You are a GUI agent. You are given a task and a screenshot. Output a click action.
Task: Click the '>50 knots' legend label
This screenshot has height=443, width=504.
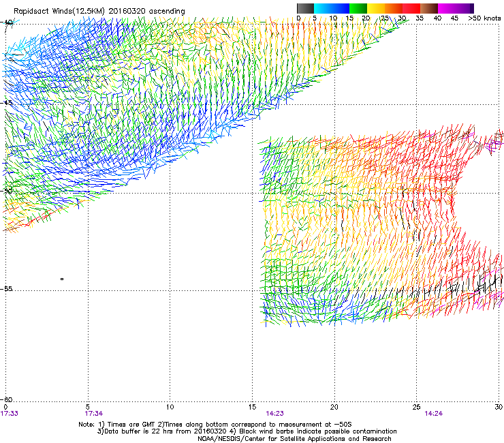pyautogui.click(x=484, y=18)
